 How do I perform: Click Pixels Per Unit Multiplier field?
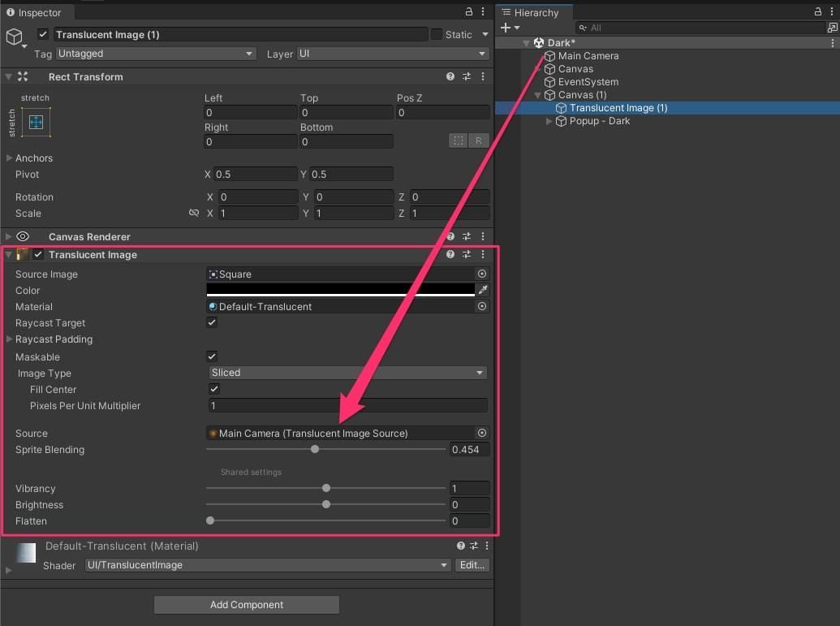(x=347, y=405)
